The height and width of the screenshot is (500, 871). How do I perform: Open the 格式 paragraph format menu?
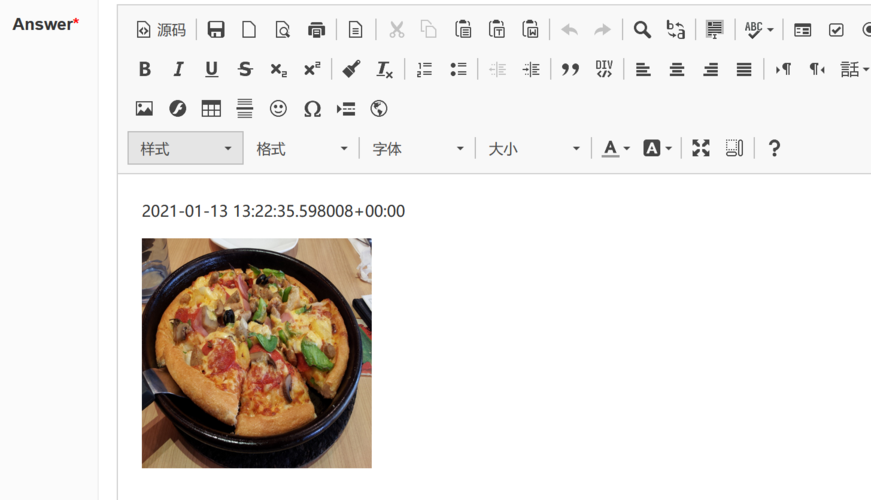tap(301, 148)
